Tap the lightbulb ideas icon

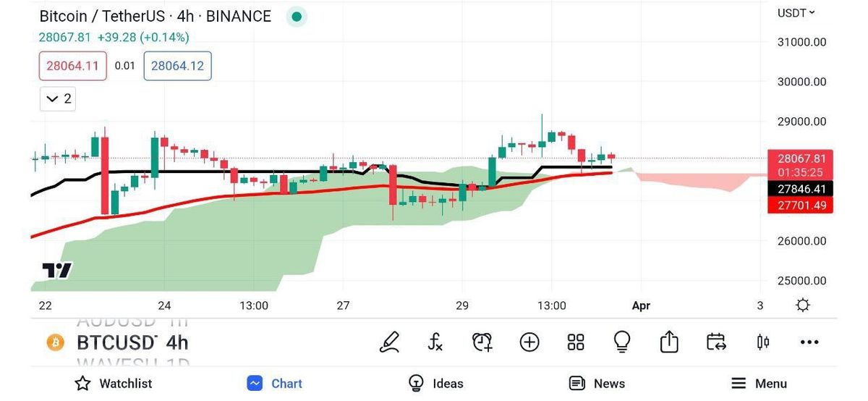[x=622, y=342]
